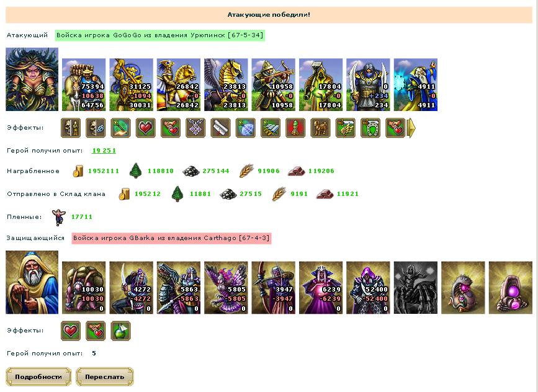Open defender GBarka army label
538x392 pixels.
[171, 238]
